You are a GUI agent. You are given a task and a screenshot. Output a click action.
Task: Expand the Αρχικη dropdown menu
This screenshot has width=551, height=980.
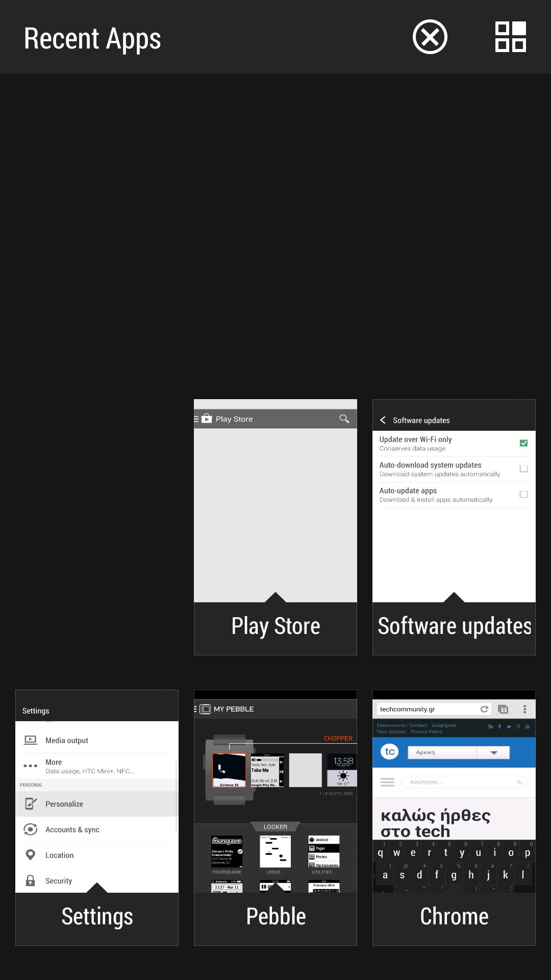pyautogui.click(x=493, y=752)
